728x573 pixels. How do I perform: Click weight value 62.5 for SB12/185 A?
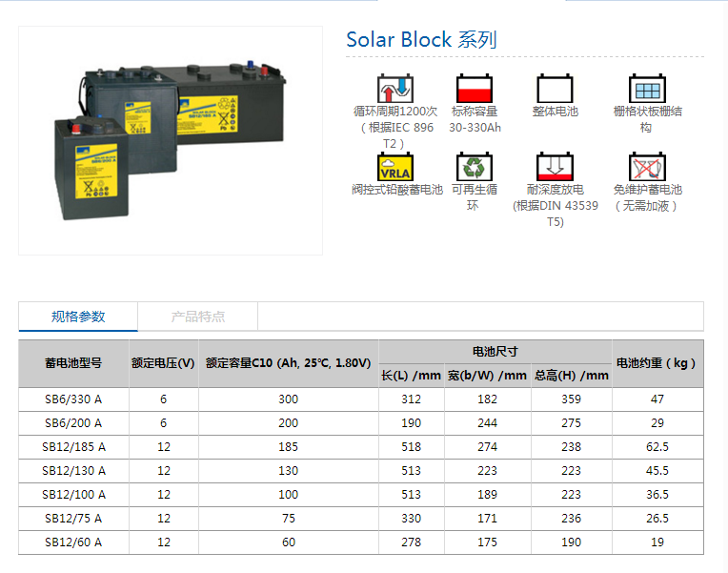pos(657,447)
